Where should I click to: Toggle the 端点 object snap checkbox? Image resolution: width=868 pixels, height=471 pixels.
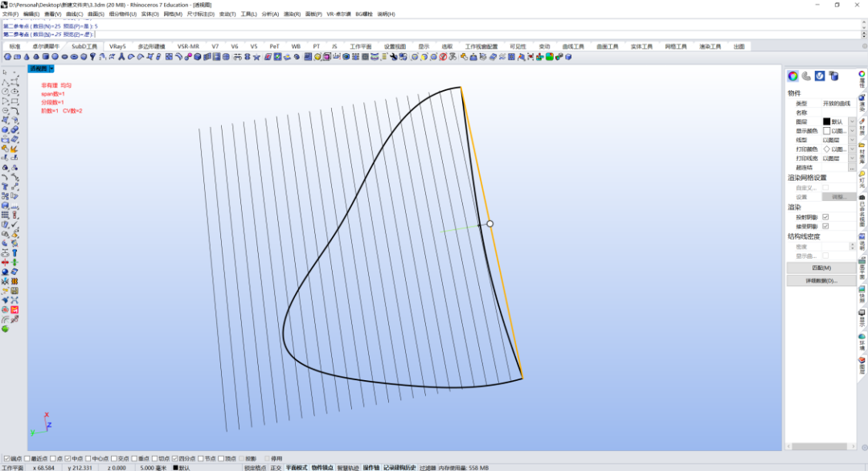tap(6, 459)
